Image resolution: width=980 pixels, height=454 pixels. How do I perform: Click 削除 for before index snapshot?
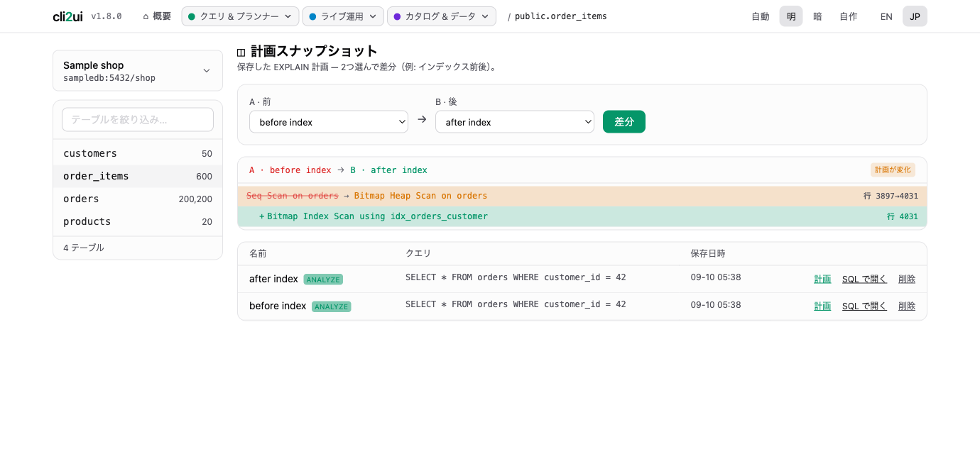tap(907, 306)
